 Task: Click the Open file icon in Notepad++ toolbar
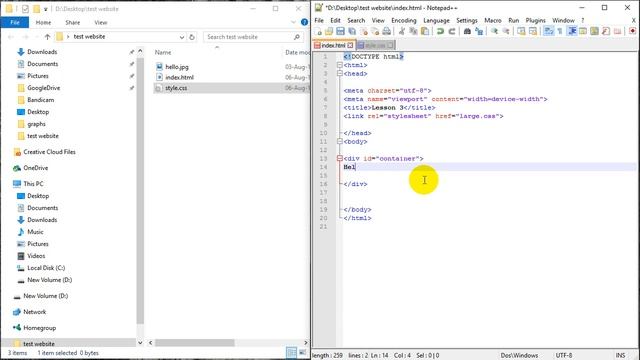click(329, 31)
